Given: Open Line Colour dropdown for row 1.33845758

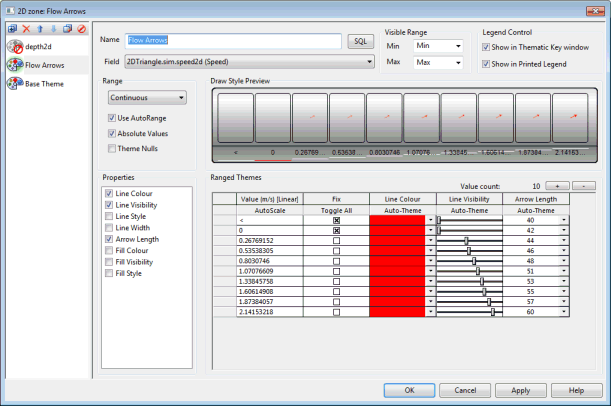Looking at the screenshot, I should [x=431, y=281].
